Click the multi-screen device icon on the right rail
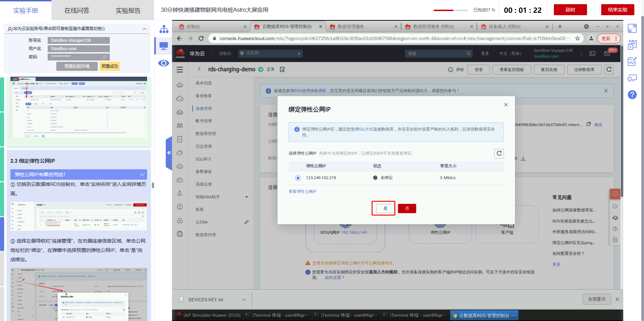Screen dimensions: 644x321 (x=632, y=78)
